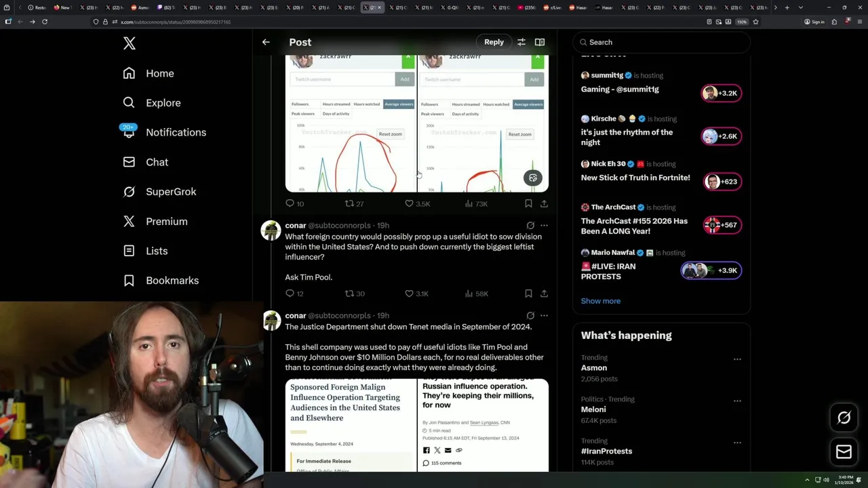Click Sign in in the browser toolbar
The height and width of the screenshot is (488, 868).
(814, 22)
